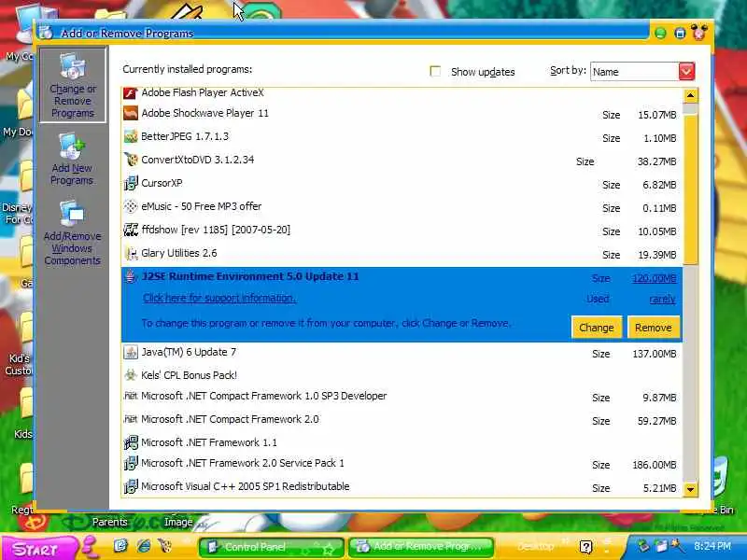
Task: Select Java(TM) 6 Update 7 entry
Action: click(x=402, y=353)
